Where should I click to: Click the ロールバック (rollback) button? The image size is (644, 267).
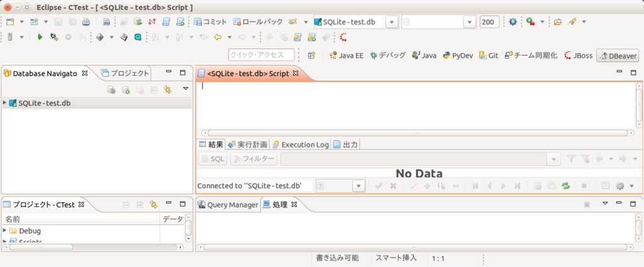[x=258, y=22]
